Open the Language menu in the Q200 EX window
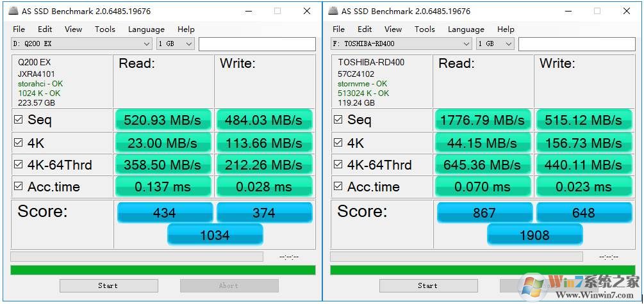The image size is (644, 304). coord(146,29)
